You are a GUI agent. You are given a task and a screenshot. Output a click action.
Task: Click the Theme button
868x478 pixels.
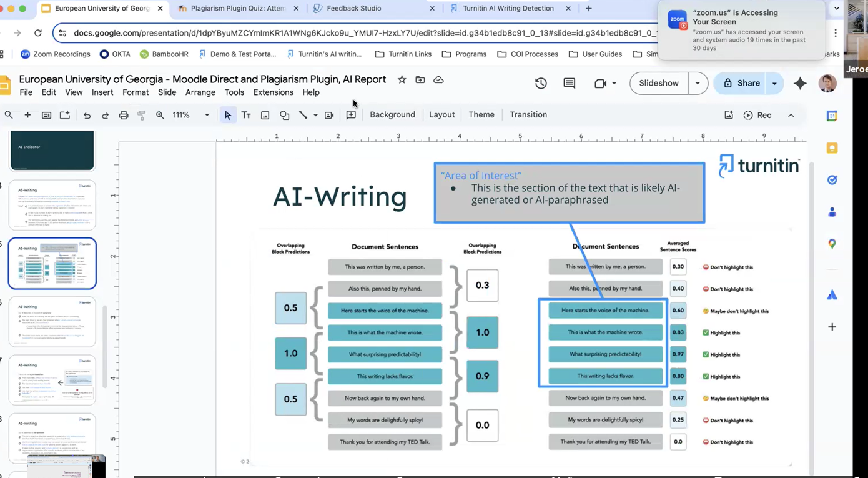click(481, 115)
